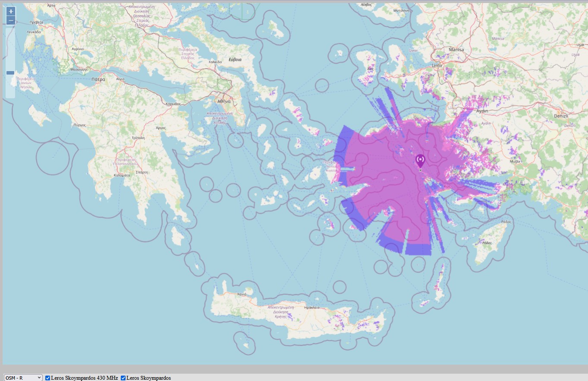The image size is (588, 381).
Task: Click the Εύβοια island label
Action: click(x=235, y=59)
